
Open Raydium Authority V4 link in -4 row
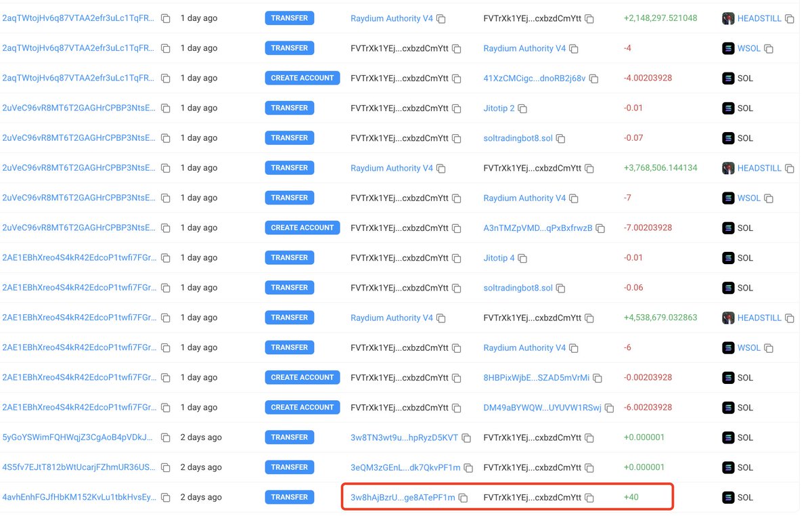(524, 48)
